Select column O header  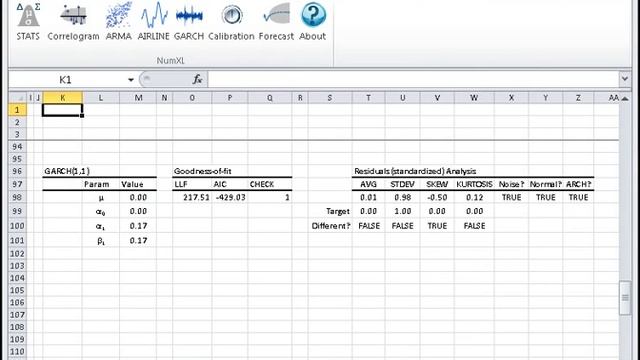tap(192, 98)
